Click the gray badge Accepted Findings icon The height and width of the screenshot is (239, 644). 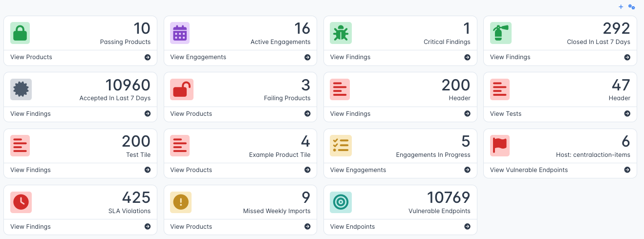(x=20, y=89)
